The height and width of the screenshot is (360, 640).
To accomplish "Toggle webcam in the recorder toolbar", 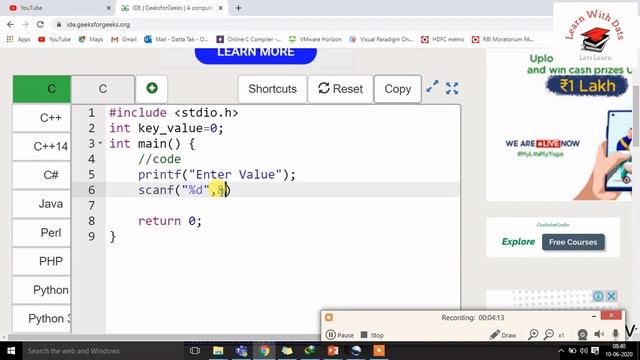I will (x=582, y=335).
